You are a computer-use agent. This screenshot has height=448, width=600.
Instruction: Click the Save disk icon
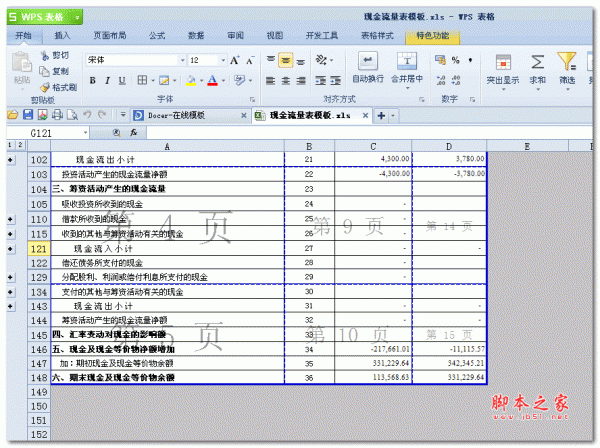pos(28,115)
